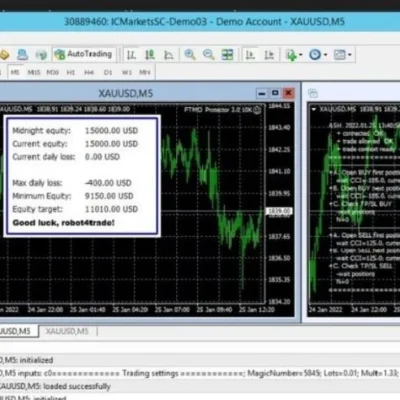Click the globe icon left of AutoTrading
This screenshot has width=400, height=400.
click(x=41, y=54)
